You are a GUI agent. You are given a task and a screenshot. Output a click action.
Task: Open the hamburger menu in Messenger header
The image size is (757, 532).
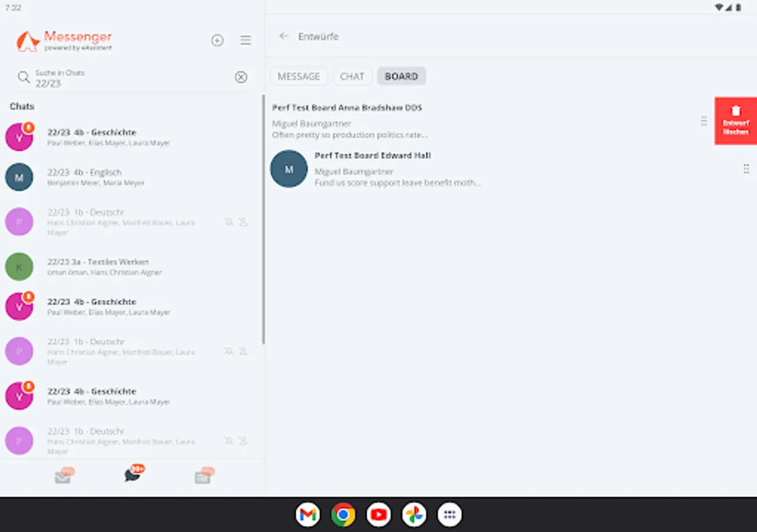coord(245,40)
